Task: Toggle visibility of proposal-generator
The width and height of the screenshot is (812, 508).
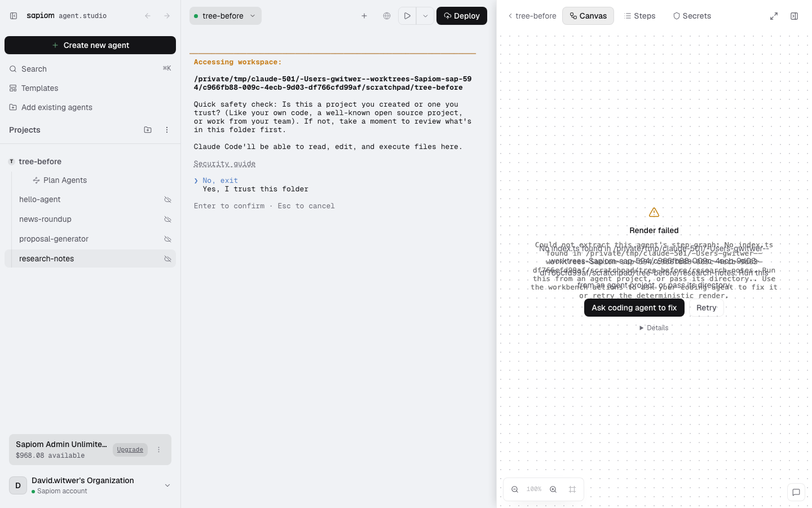Action: click(167, 239)
